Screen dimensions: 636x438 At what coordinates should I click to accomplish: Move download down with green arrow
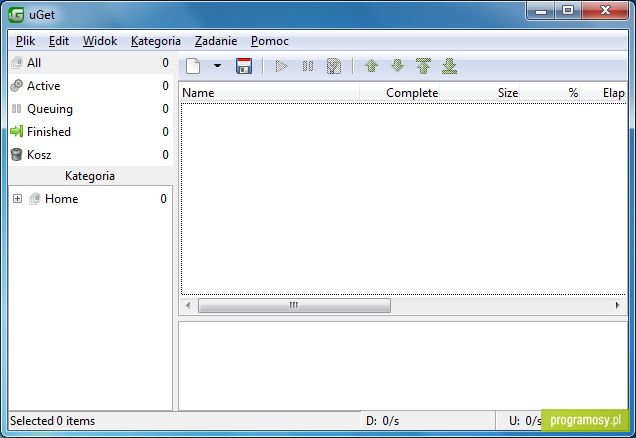pos(398,66)
